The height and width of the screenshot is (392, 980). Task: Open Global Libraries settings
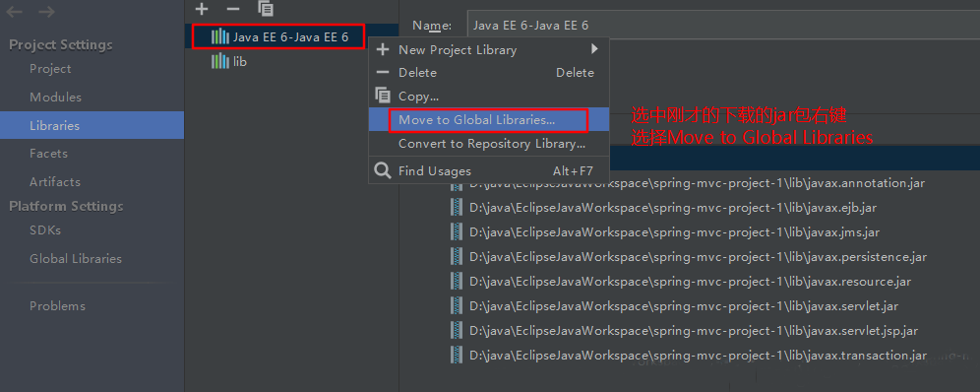76,259
